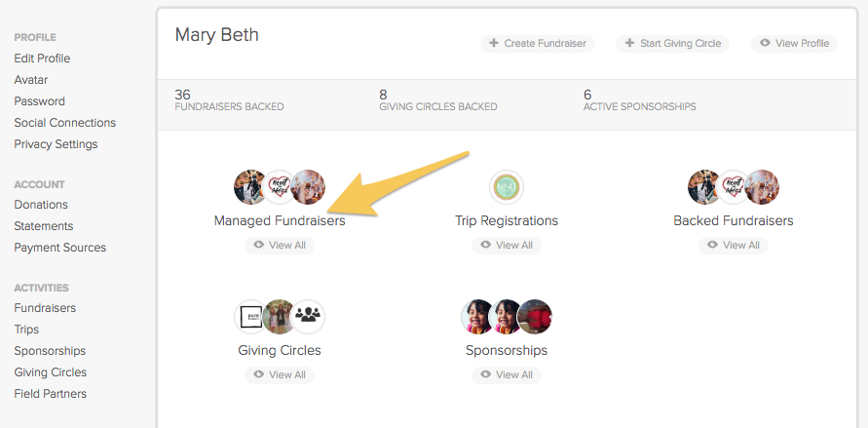View all Sponsorships on dashboard

click(x=507, y=374)
